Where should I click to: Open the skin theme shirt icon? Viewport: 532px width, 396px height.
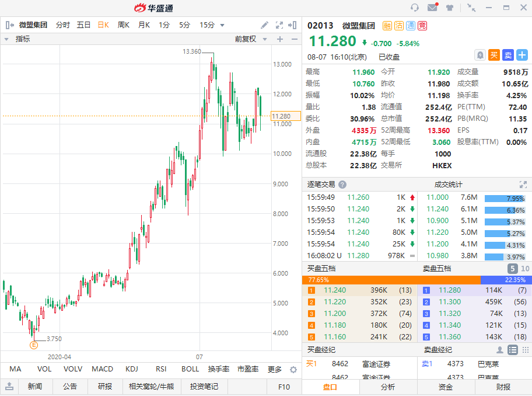click(x=450, y=8)
